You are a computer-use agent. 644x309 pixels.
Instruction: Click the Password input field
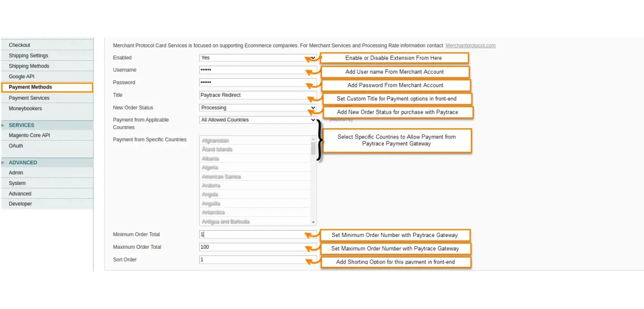tap(251, 82)
